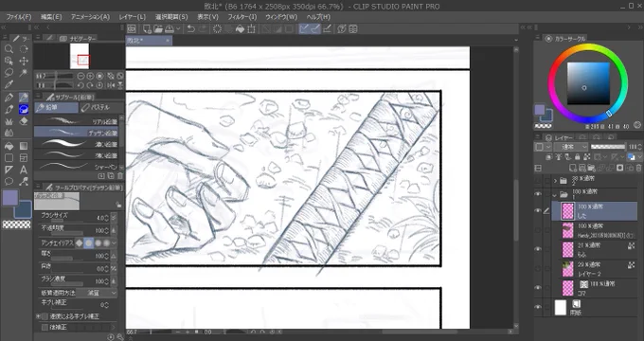Select the Zoom magnifier tool
This screenshot has width=644, height=341.
click(x=9, y=49)
